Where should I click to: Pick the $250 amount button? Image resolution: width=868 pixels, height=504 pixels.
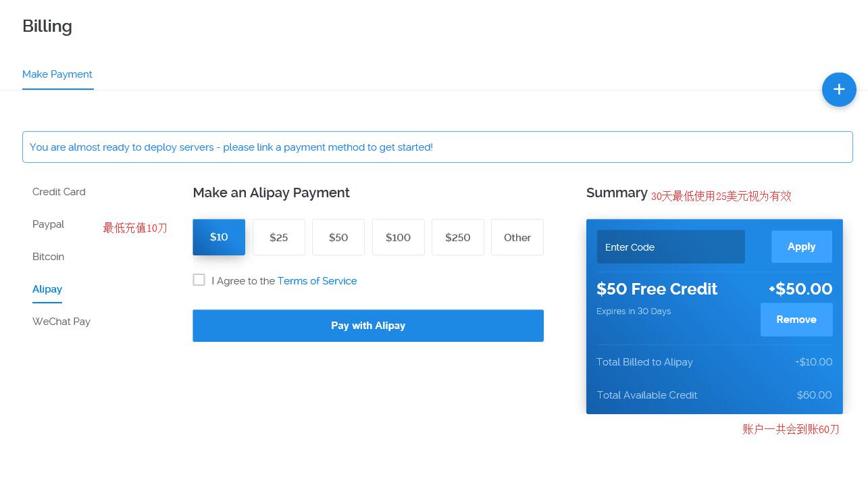click(x=458, y=237)
